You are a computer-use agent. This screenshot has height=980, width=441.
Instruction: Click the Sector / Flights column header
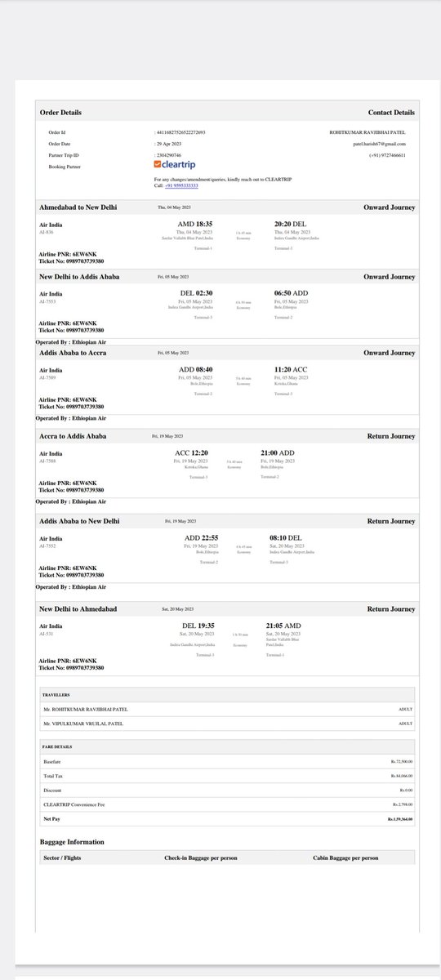(62, 858)
